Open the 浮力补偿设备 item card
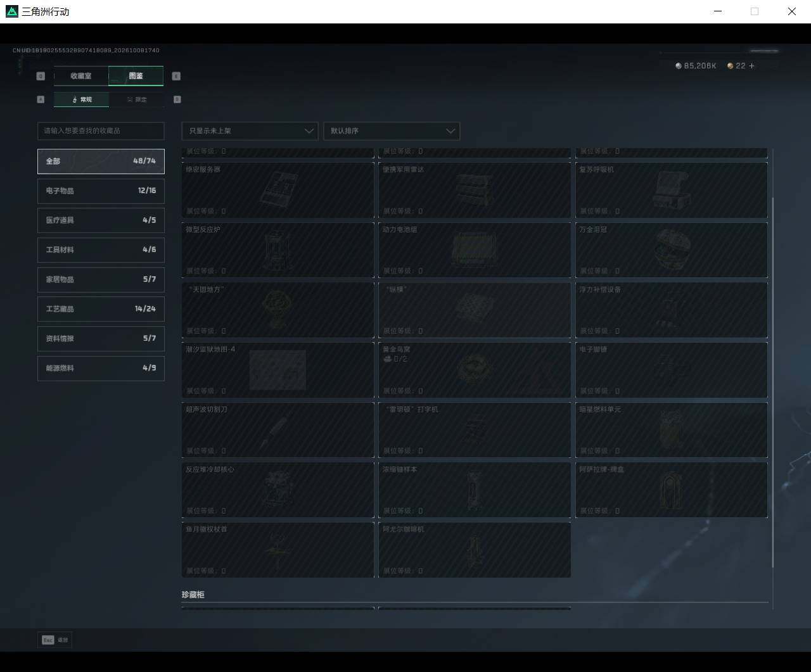 [672, 310]
